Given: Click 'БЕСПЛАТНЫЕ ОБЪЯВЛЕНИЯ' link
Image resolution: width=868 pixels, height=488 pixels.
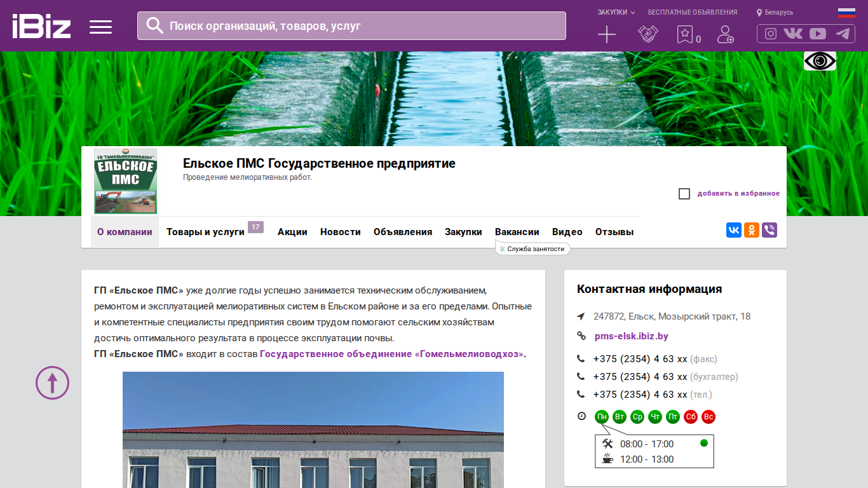Looking at the screenshot, I should pyautogui.click(x=693, y=12).
